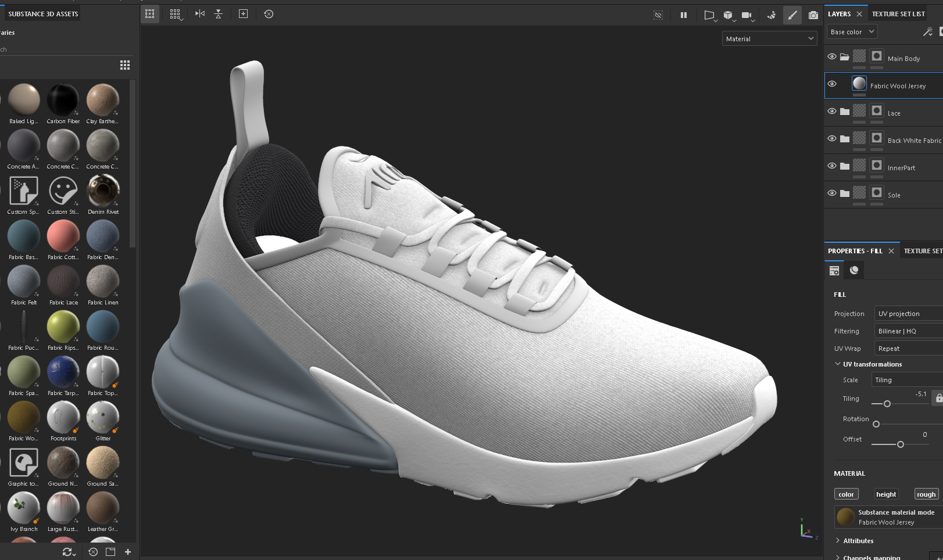
Task: Toggle visibility of the Lace layer
Action: (832, 112)
